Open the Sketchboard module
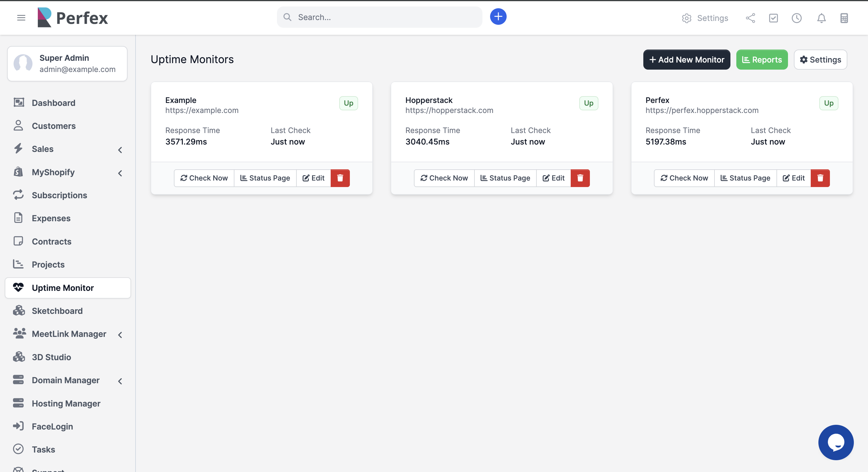868x472 pixels. [x=57, y=311]
